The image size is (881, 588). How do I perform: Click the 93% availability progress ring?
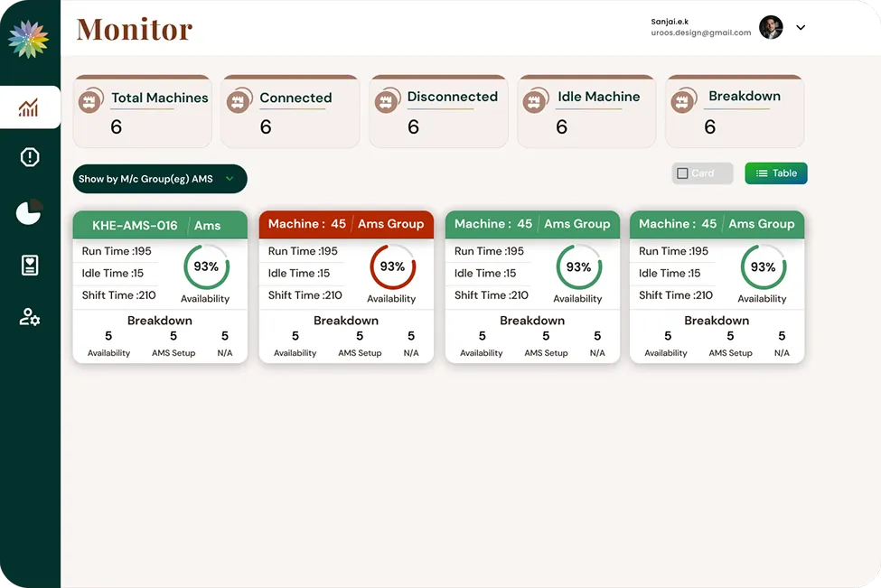(x=206, y=267)
